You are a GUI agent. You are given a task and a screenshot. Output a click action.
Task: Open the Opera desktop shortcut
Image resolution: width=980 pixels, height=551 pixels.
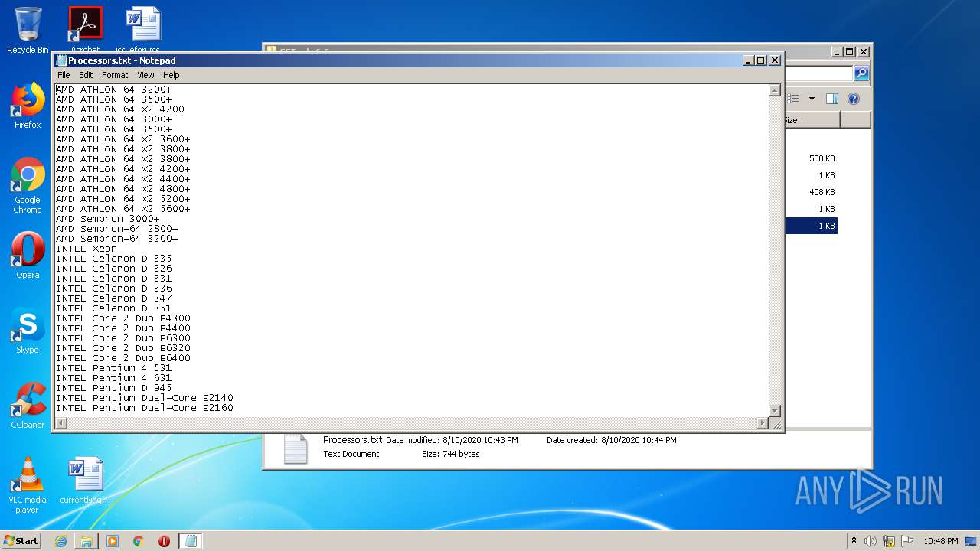point(28,256)
